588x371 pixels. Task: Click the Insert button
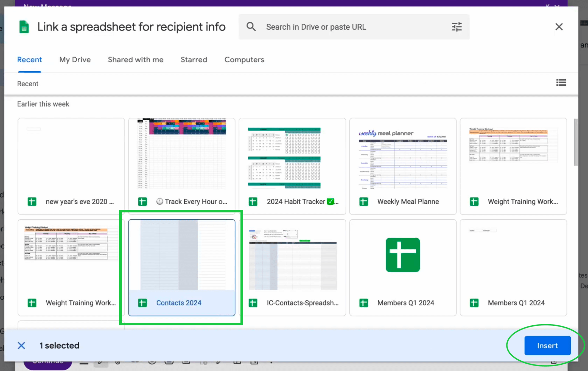(x=547, y=345)
